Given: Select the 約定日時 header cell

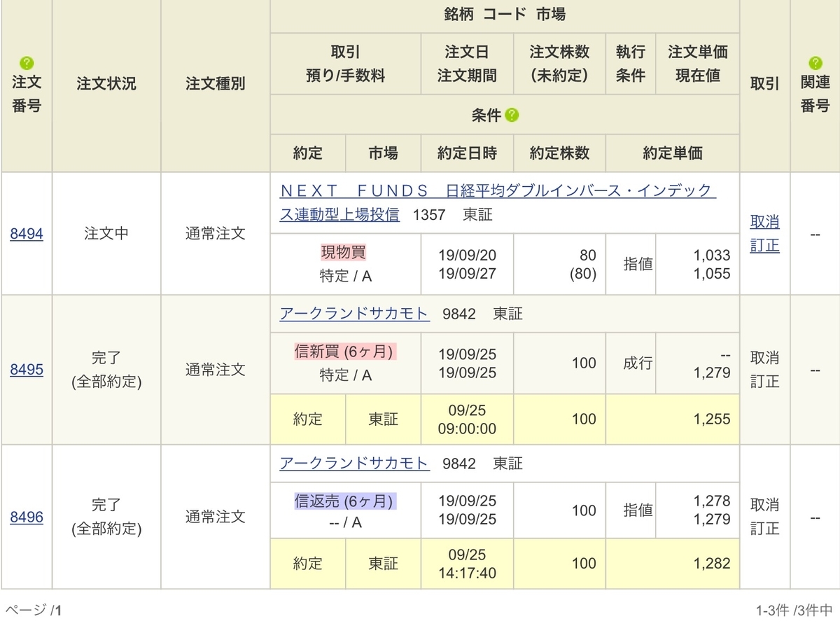Looking at the screenshot, I should click(x=466, y=152).
